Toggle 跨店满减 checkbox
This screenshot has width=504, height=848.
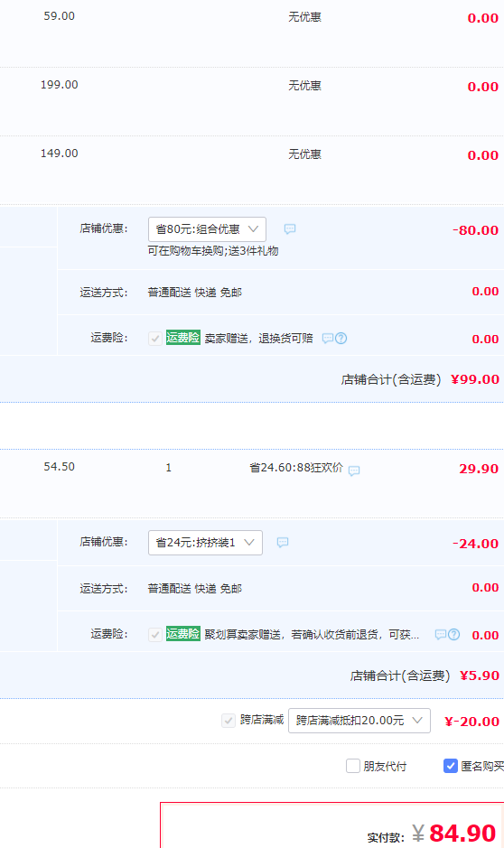[x=229, y=721]
